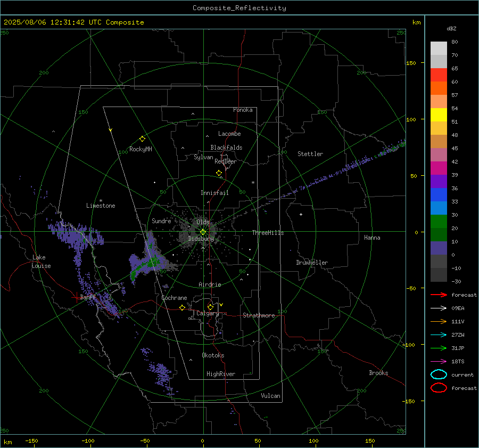Click the Stettler town label
The image size is (479, 448).
[x=310, y=154]
